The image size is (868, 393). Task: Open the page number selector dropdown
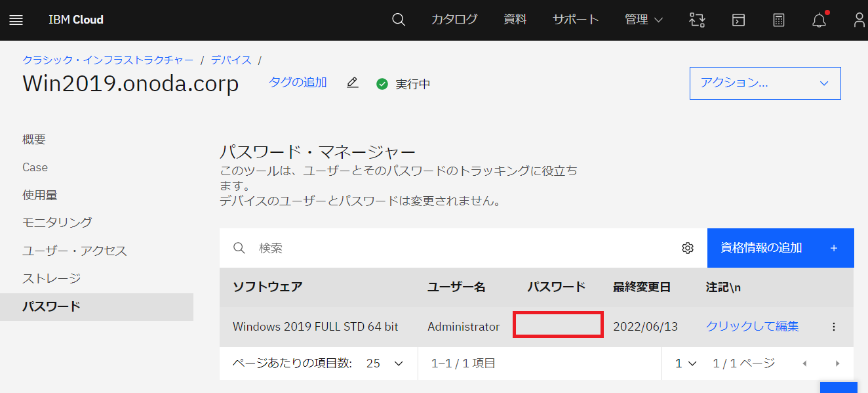coord(686,363)
